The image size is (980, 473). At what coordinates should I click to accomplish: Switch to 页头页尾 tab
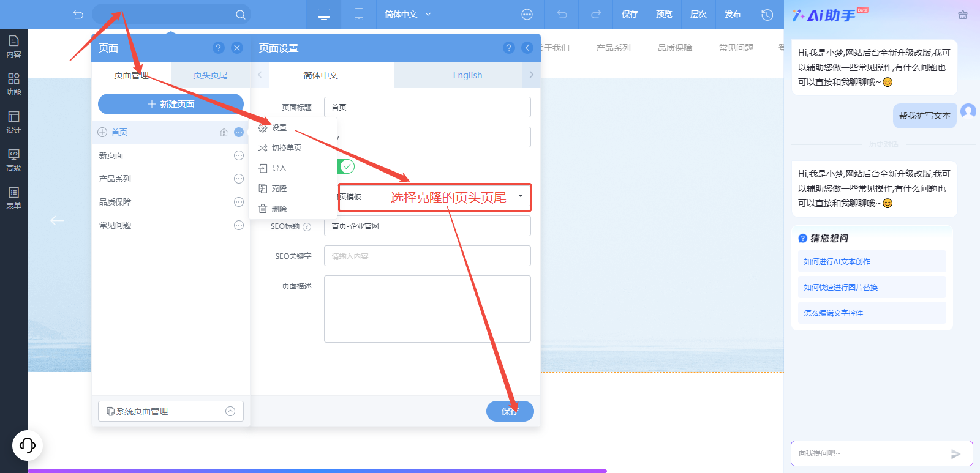[x=210, y=75]
